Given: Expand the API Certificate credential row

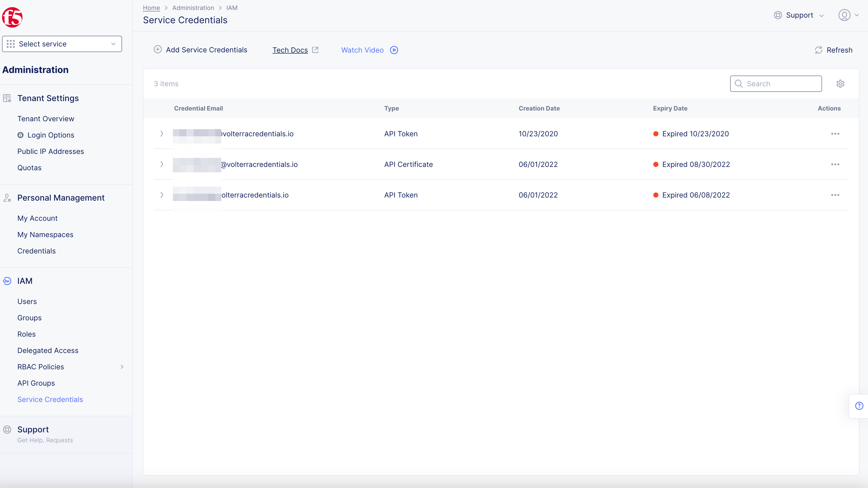Looking at the screenshot, I should [162, 164].
